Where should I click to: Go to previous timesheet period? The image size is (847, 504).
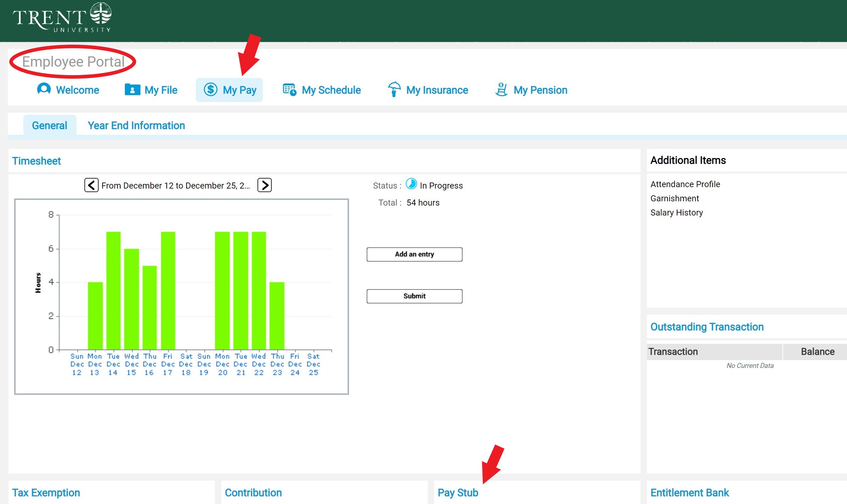91,185
